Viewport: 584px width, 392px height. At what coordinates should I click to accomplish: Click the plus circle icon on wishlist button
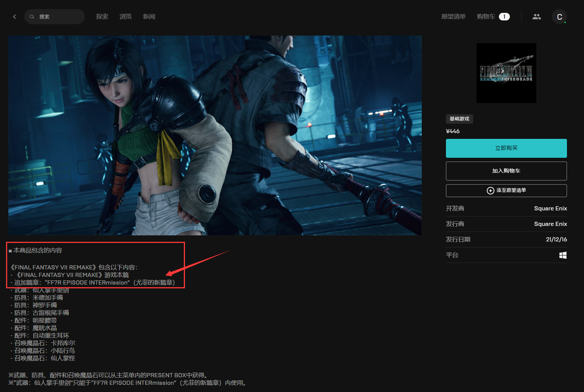[491, 191]
